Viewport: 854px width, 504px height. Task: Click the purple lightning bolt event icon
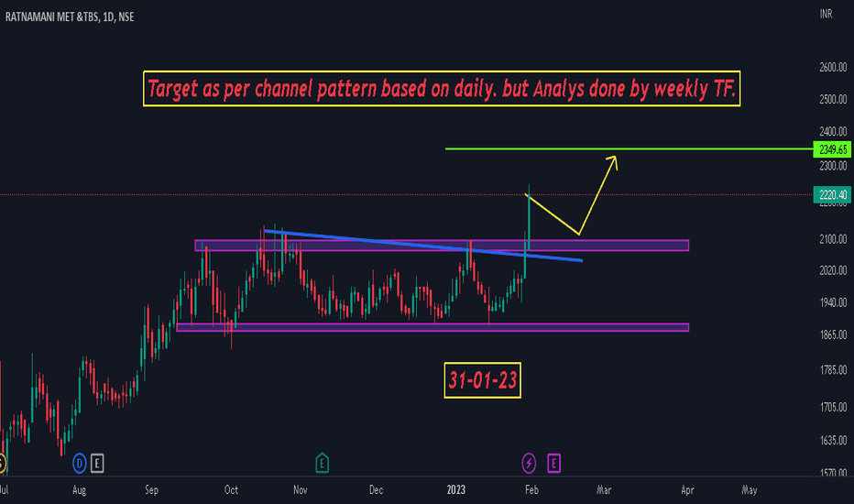[x=529, y=464]
